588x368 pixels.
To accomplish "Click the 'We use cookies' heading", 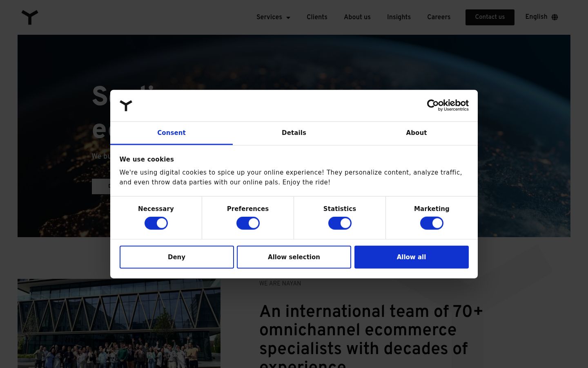I will tap(147, 159).
